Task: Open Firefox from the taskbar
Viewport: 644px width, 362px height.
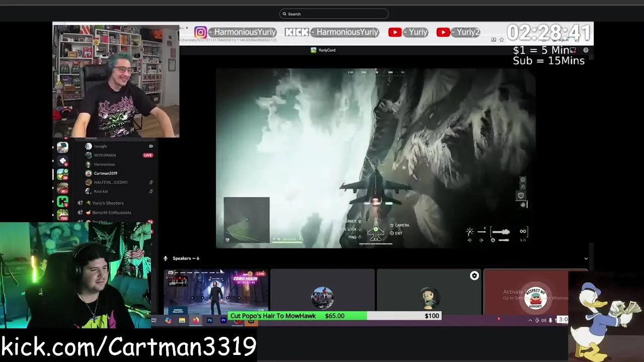Action: pos(196,320)
